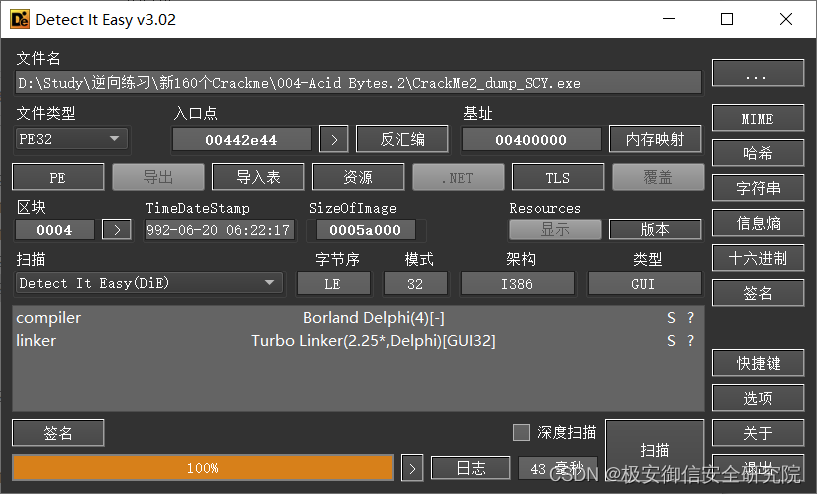This screenshot has width=817, height=494.
Task: Open file browse button with three dots
Action: (758, 73)
